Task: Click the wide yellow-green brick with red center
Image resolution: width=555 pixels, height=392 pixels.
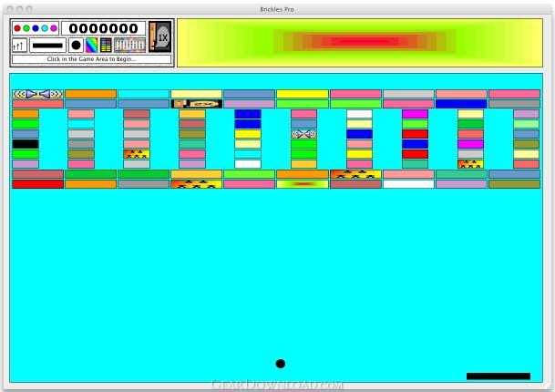Action: (303, 184)
